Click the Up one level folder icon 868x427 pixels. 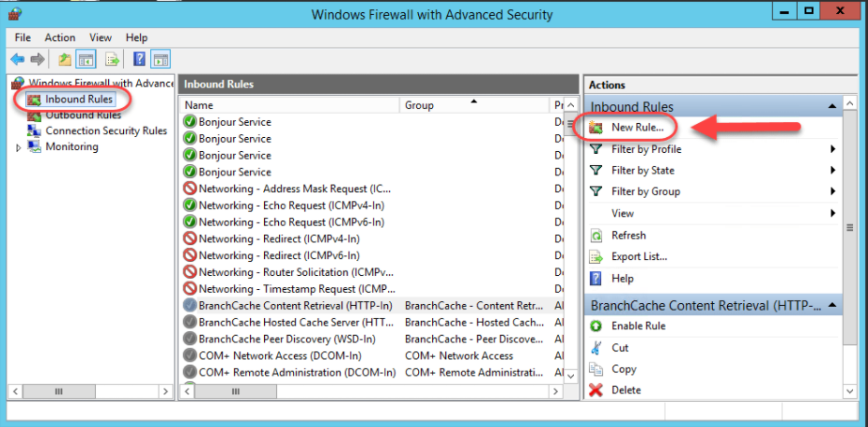(x=66, y=59)
